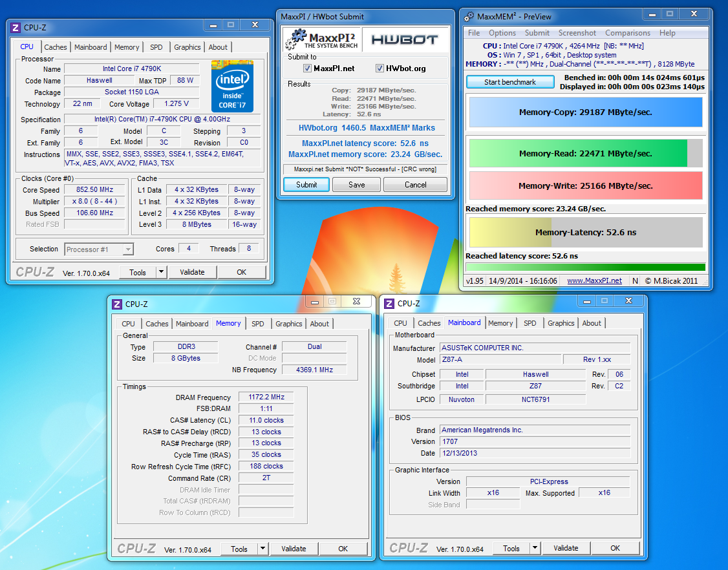Select Caches tab in Mainboard CPU-Z window
728x570 pixels.
click(x=429, y=323)
